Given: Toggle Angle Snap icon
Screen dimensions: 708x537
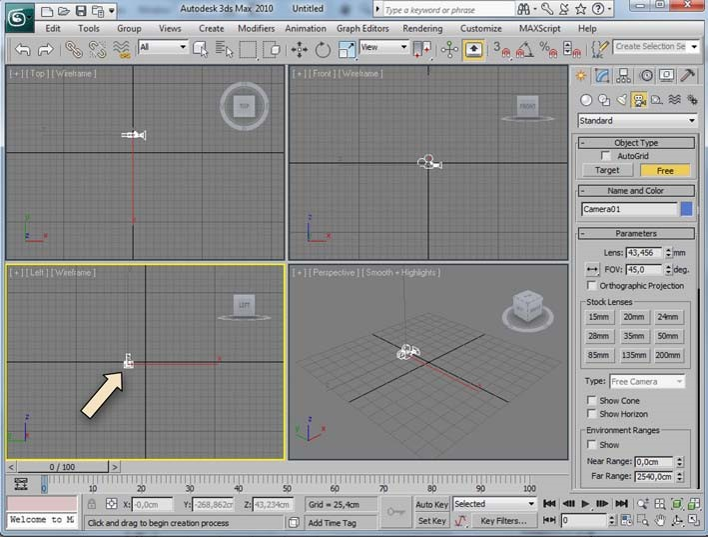Looking at the screenshot, I should click(524, 49).
